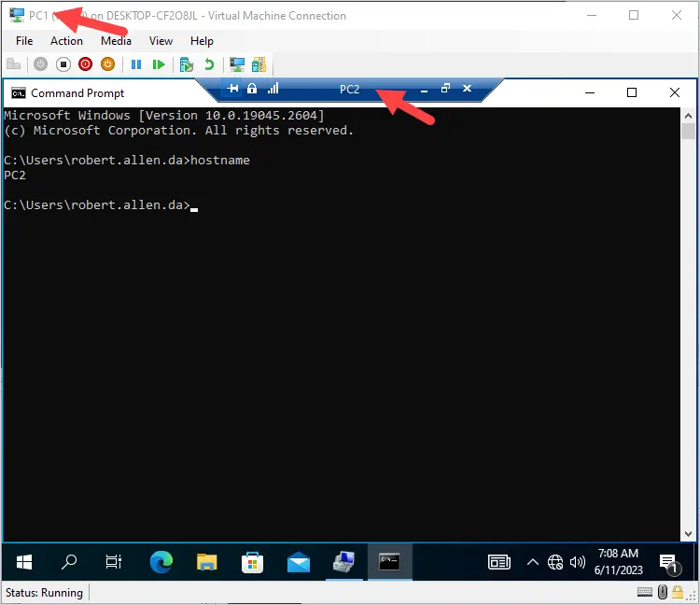
Task: Open the volume speaker tray icon
Action: click(x=577, y=562)
